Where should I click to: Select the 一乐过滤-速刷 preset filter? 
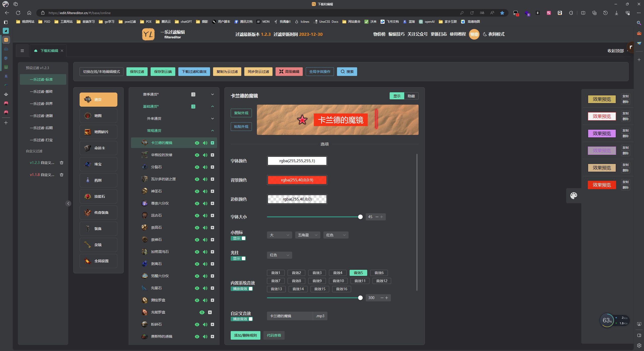click(x=41, y=116)
